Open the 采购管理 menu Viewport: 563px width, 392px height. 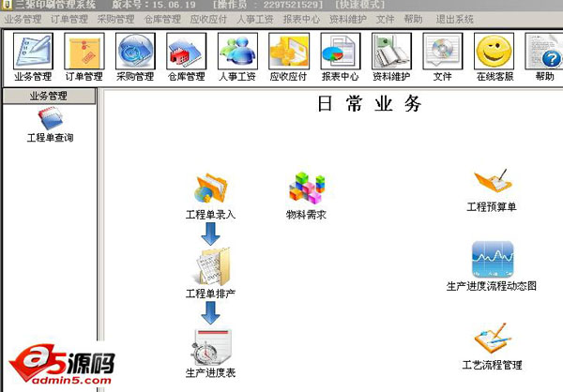coord(115,19)
